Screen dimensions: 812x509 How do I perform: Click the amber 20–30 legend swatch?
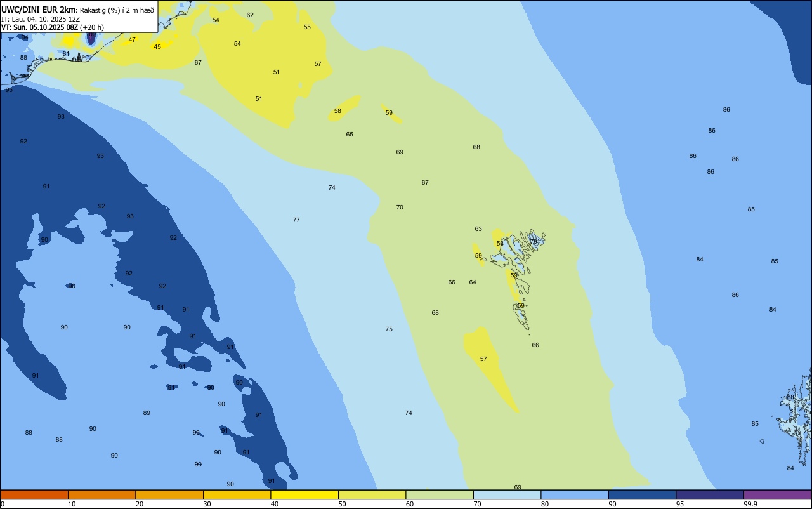click(x=169, y=494)
